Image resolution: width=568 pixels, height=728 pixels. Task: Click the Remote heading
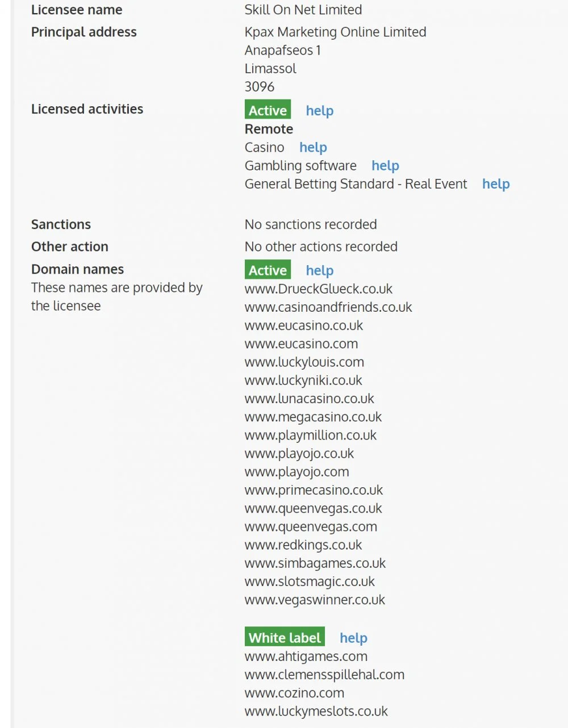269,129
